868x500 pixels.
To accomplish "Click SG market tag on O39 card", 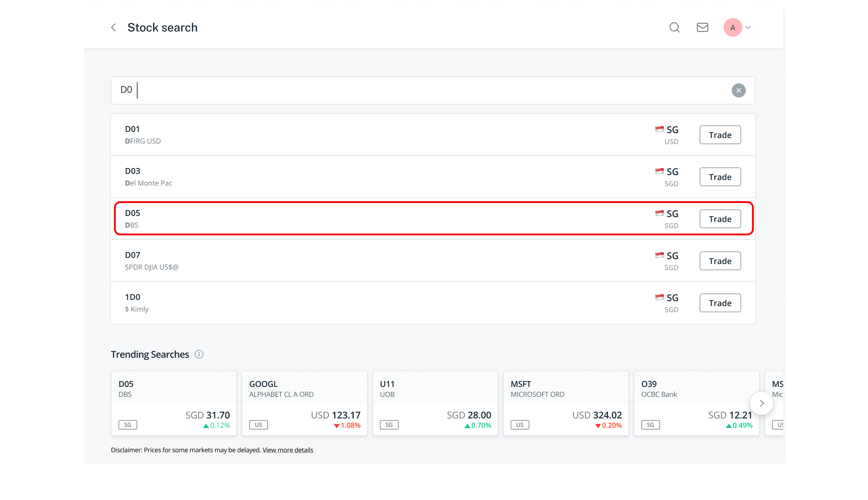I will coord(650,425).
